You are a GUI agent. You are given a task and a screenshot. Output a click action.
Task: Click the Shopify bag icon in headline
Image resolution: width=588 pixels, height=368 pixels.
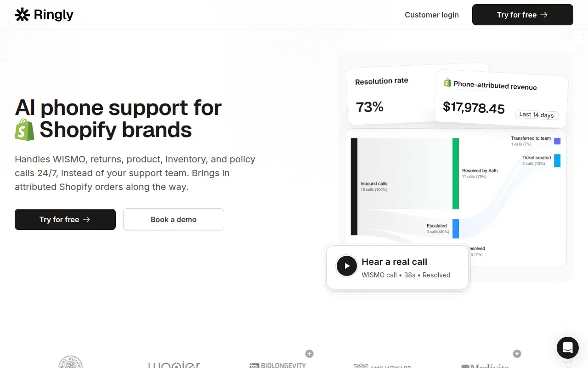point(24,130)
